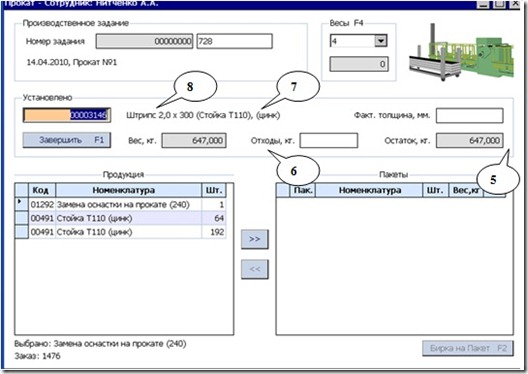Open the Весы F4 scales dropdown
The height and width of the screenshot is (374, 528).
pos(381,41)
